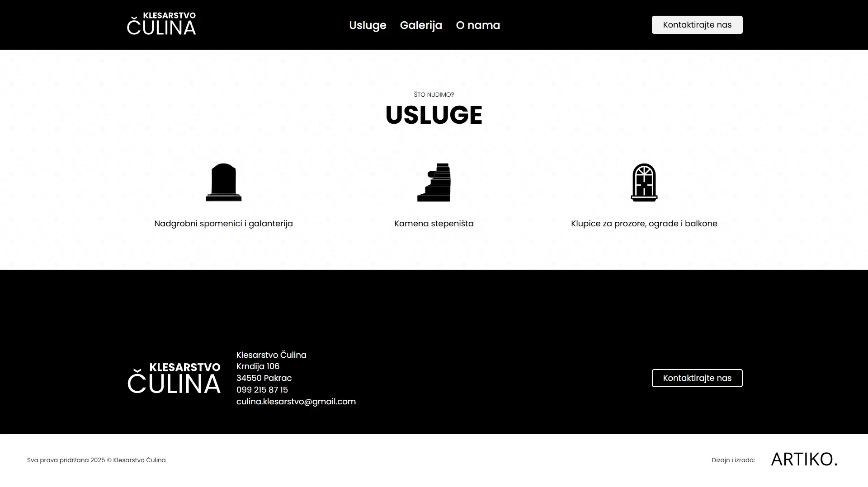Go to the Galerija menu item
The width and height of the screenshot is (868, 487).
coord(421,25)
